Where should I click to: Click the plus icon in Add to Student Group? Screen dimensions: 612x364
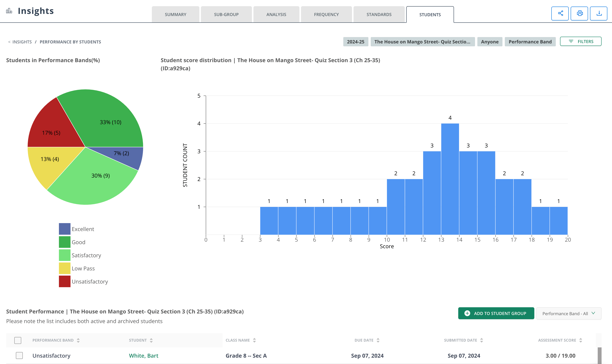(x=467, y=313)
